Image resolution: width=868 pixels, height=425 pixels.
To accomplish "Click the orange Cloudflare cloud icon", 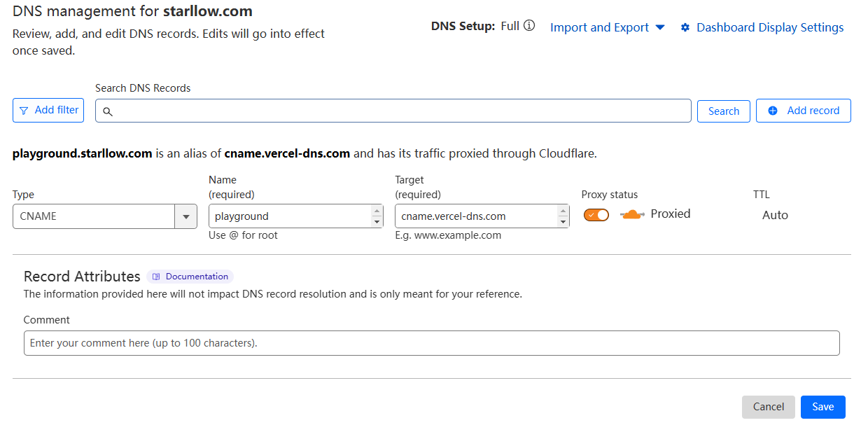I will point(631,214).
